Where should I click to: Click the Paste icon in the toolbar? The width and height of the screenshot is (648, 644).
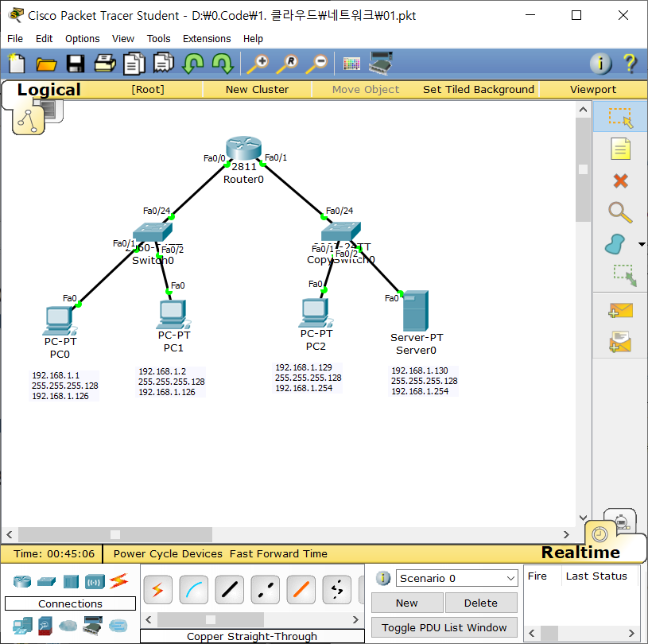click(x=164, y=64)
